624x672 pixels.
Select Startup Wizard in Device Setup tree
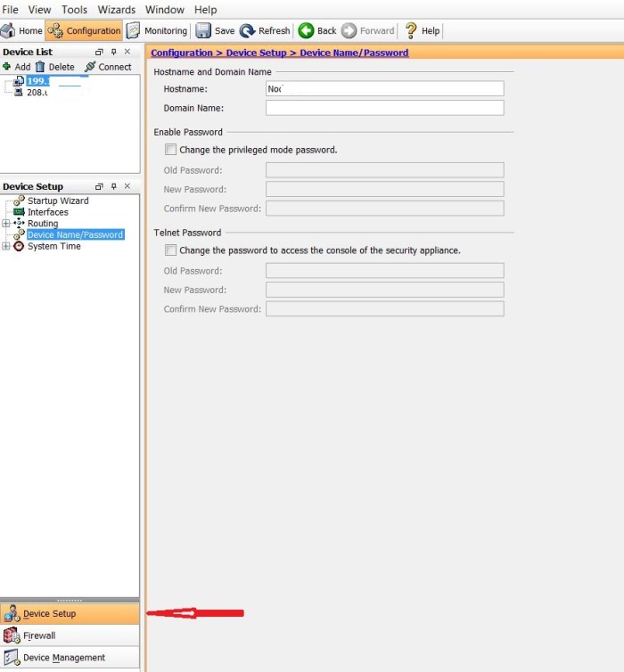(58, 201)
